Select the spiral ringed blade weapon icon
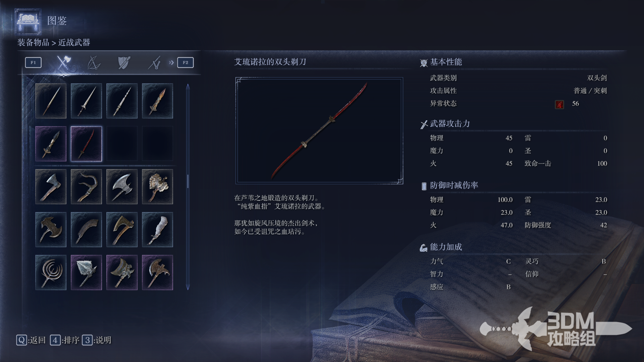Screen dimensions: 644x362 51,273
